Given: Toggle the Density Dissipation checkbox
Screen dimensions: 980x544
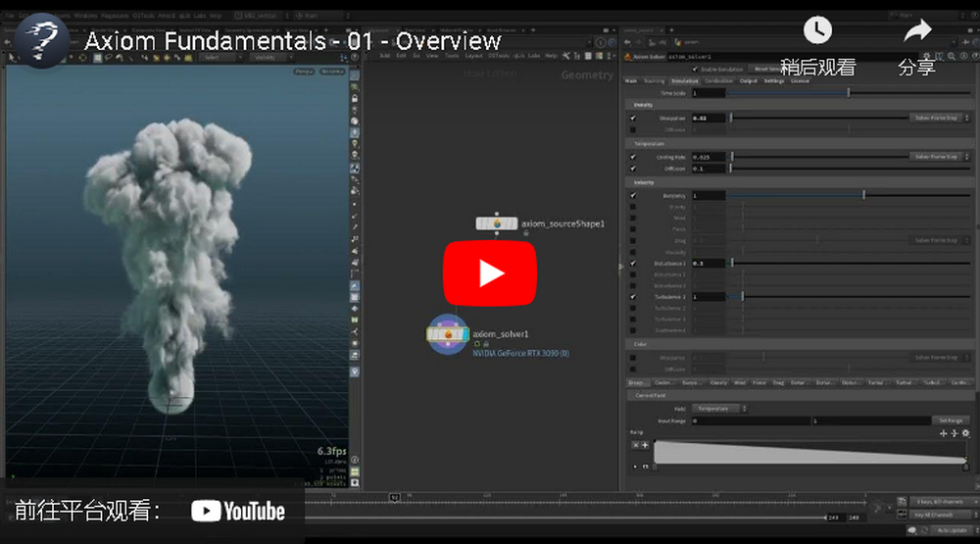Looking at the screenshot, I should coord(633,119).
